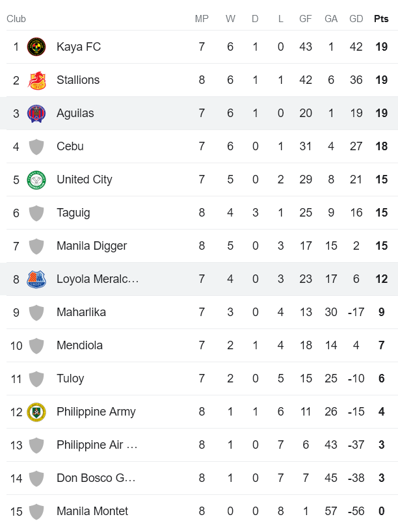The width and height of the screenshot is (398, 532).
Task: Select the Stallions team name
Action: [81, 79]
